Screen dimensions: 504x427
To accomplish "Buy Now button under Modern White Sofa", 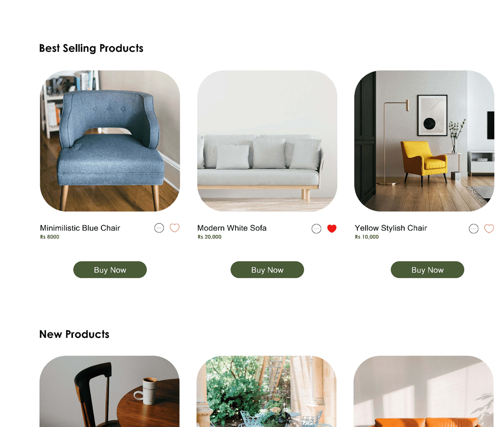I will click(x=267, y=270).
